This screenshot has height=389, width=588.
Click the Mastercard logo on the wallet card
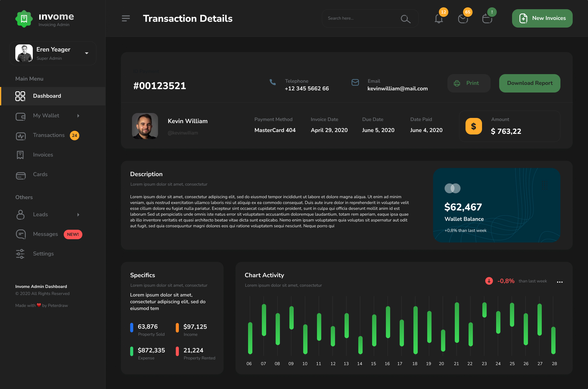click(453, 188)
